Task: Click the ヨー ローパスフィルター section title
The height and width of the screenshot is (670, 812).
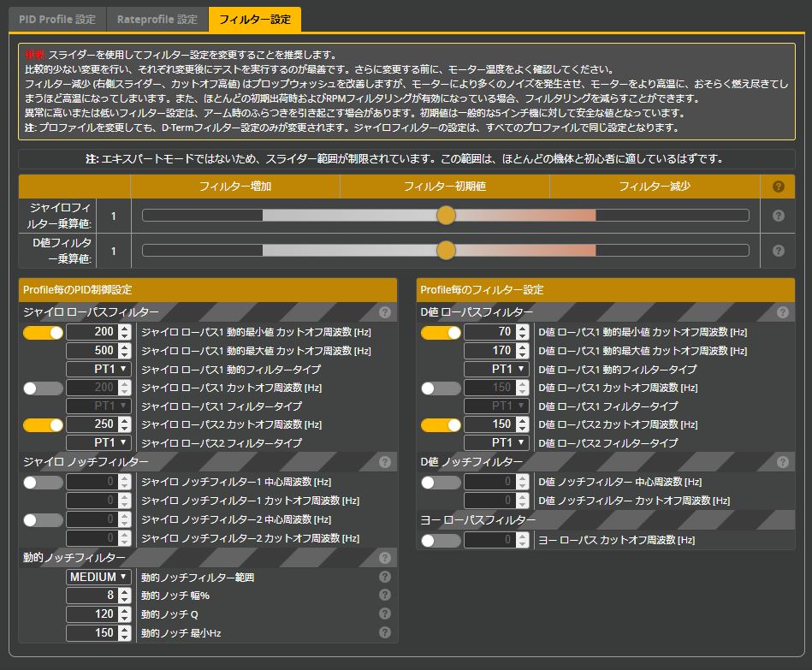Action: (478, 520)
